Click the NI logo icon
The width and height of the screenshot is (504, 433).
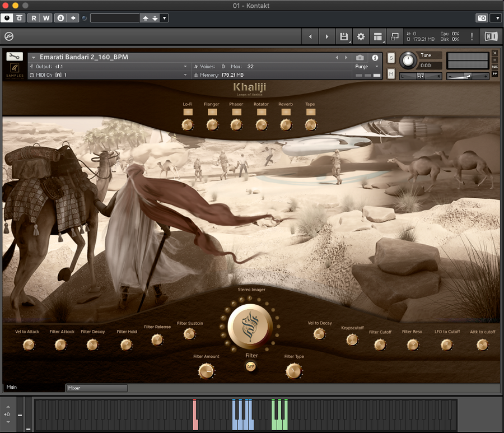491,36
